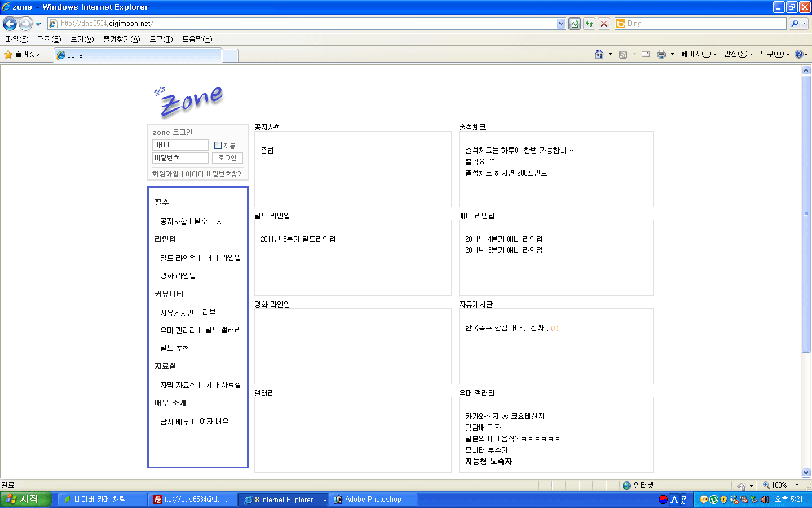812x508 pixels.
Task: Open the 즐겨찾기(A) menu
Action: (122, 39)
